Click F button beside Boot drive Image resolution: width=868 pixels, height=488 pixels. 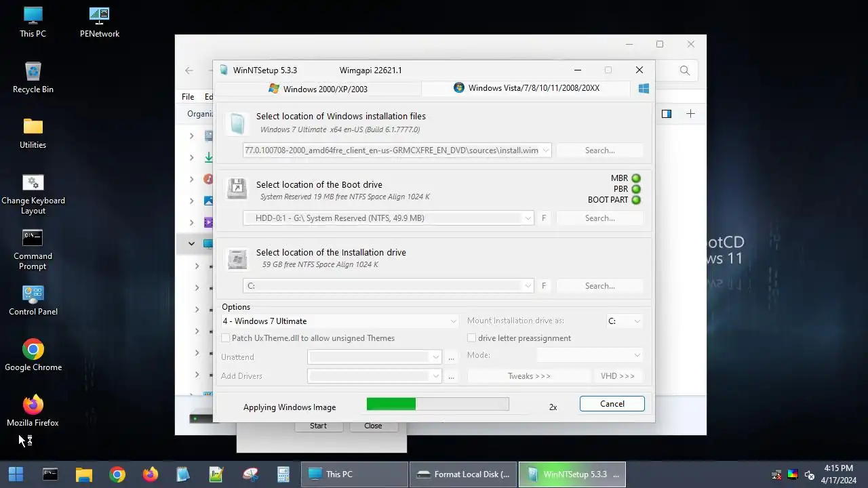point(544,218)
